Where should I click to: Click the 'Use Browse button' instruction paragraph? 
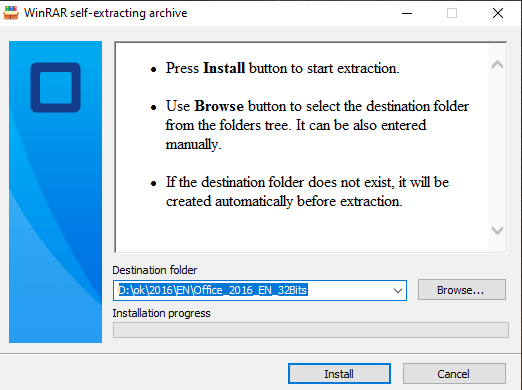(x=317, y=125)
